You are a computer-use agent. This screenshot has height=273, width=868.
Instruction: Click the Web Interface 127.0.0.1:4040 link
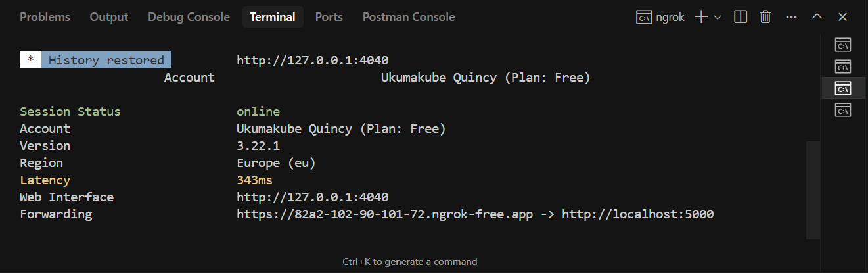[x=312, y=197]
